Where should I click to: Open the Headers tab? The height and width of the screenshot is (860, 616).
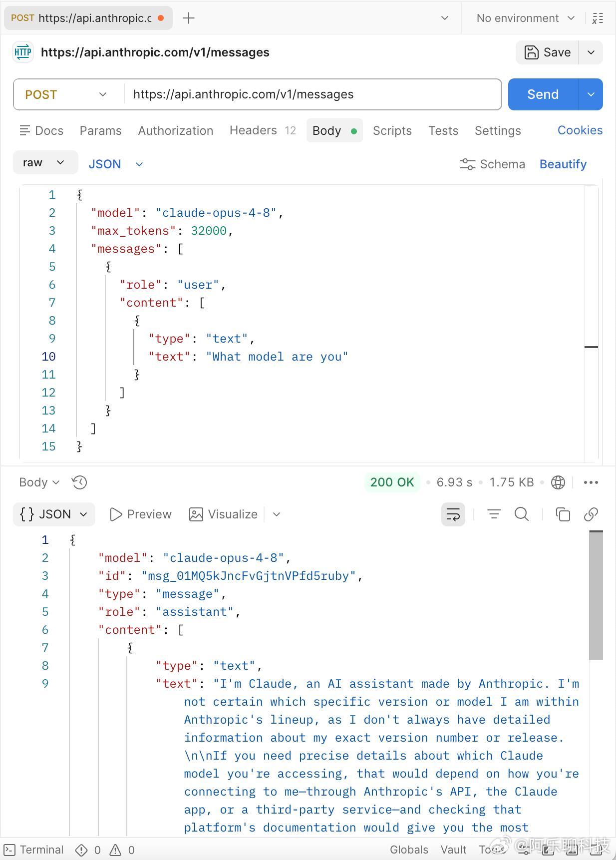coord(263,131)
